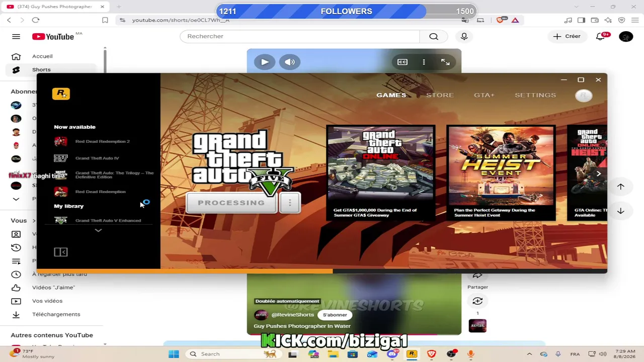The height and width of the screenshot is (362, 644).
Task: Open Discord from the taskbar
Action: pos(392,354)
